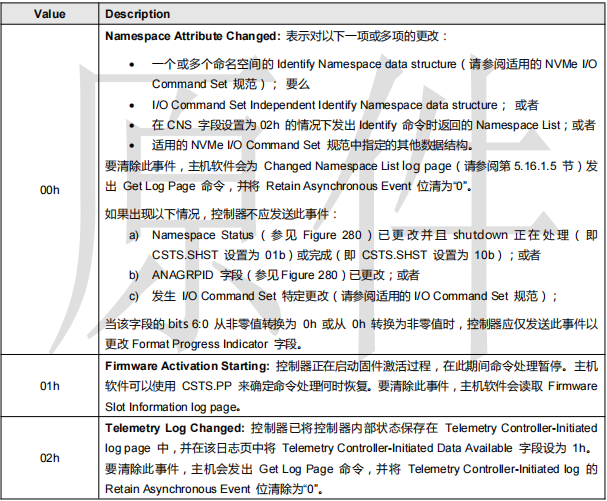Select the '01h' value cell
This screenshot has width=607, height=501.
pos(50,386)
